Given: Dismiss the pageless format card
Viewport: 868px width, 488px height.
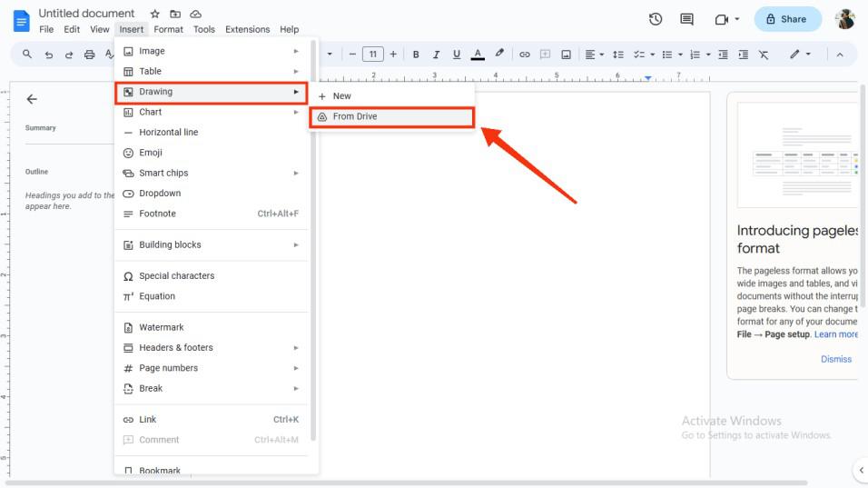Looking at the screenshot, I should pyautogui.click(x=836, y=360).
